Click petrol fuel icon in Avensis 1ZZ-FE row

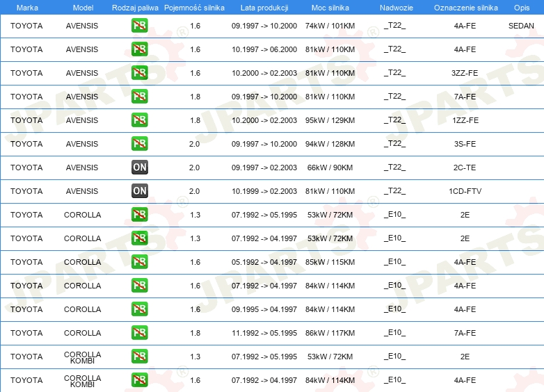(x=139, y=120)
